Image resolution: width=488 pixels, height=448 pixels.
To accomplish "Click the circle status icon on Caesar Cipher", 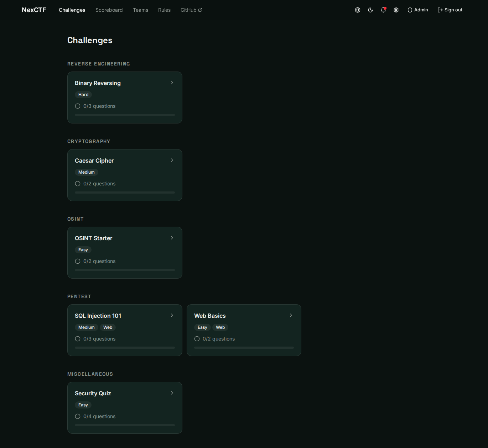I will (78, 184).
